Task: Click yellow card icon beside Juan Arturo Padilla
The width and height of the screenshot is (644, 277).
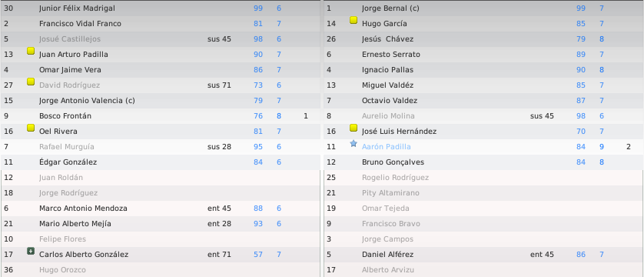Action: tap(31, 51)
